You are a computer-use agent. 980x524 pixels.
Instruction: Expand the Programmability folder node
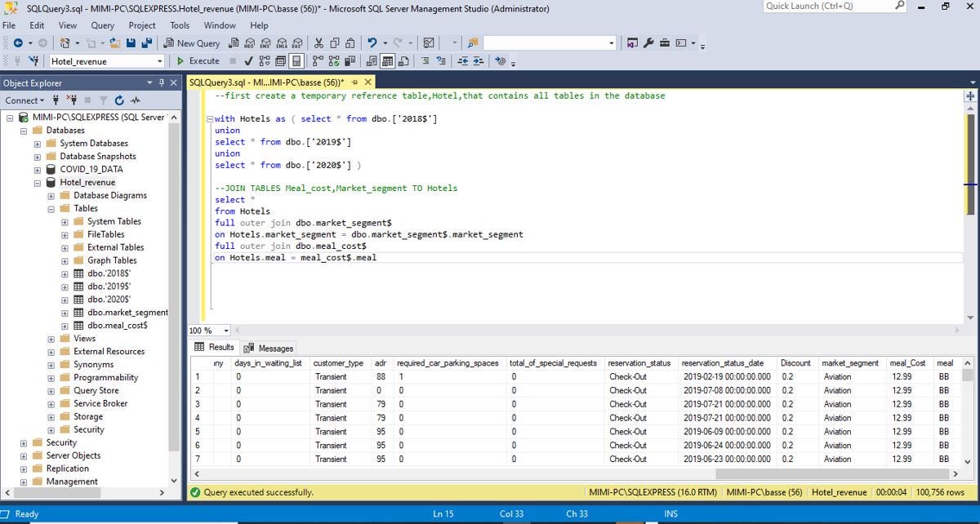click(51, 378)
